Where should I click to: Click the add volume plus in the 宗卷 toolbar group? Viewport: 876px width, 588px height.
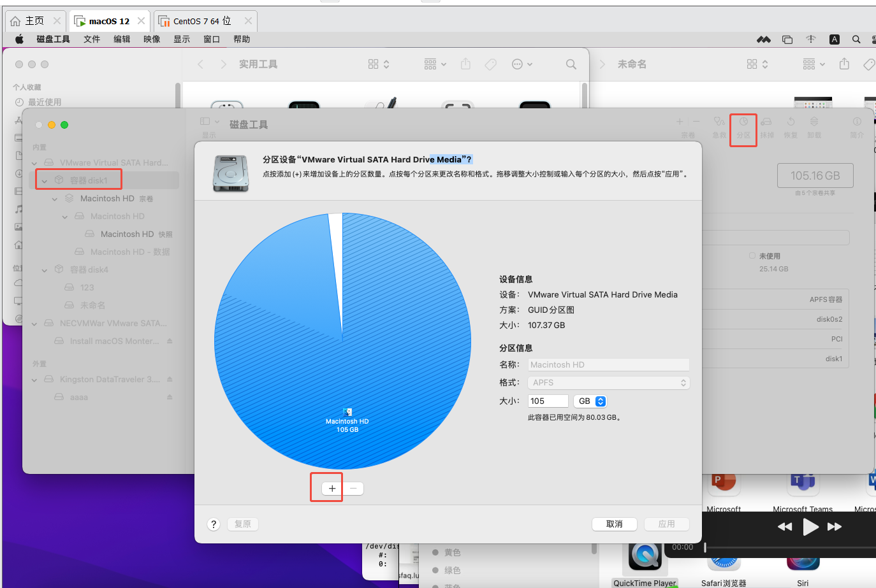click(x=680, y=121)
